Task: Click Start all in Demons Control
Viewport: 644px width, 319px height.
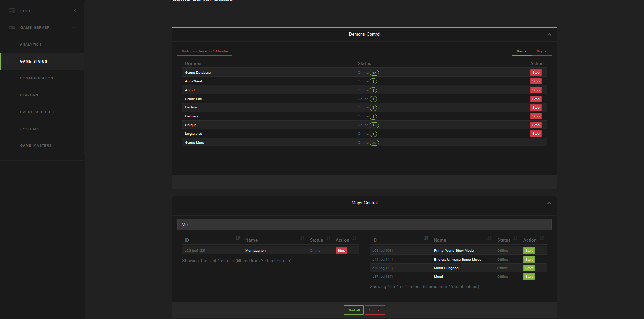Action: (x=522, y=51)
